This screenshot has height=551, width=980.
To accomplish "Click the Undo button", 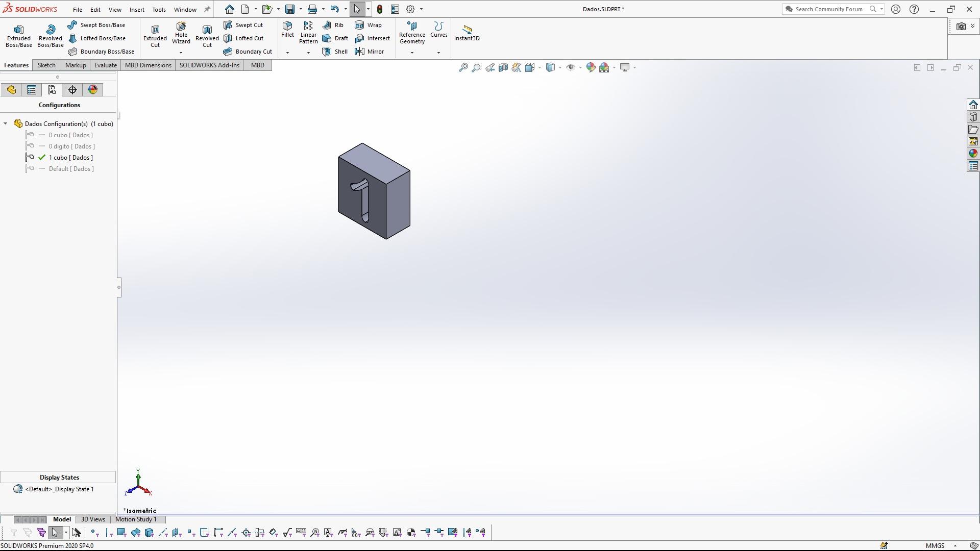I will click(x=334, y=9).
